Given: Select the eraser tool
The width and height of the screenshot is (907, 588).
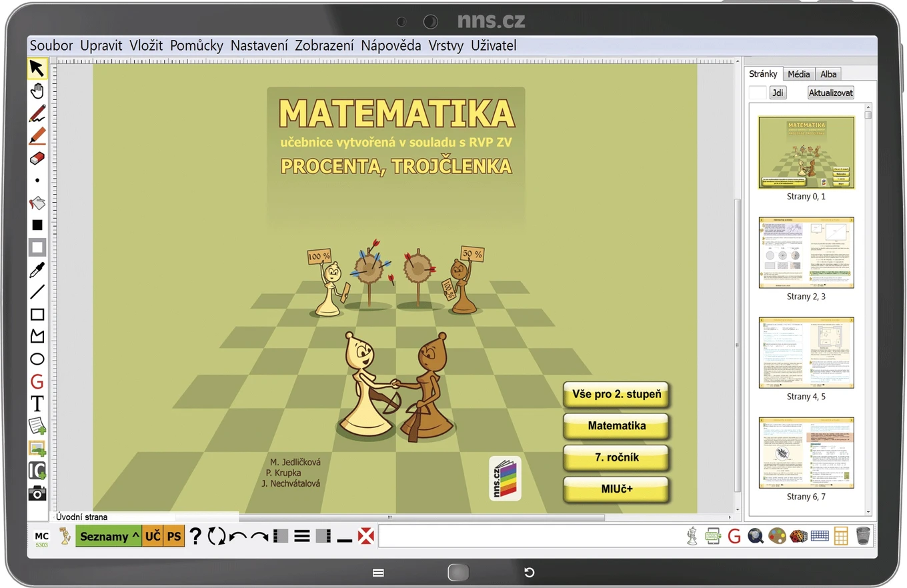Looking at the screenshot, I should click(x=37, y=158).
